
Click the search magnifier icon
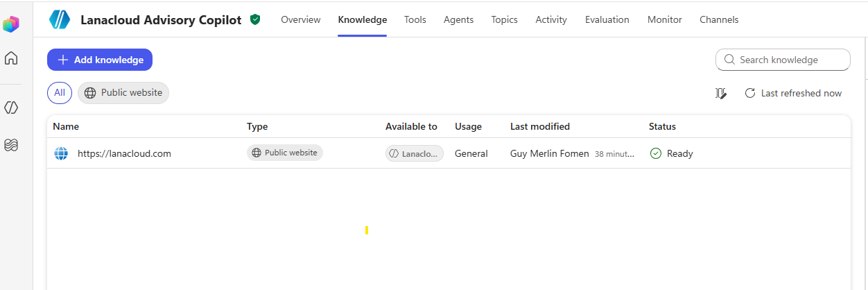[729, 60]
